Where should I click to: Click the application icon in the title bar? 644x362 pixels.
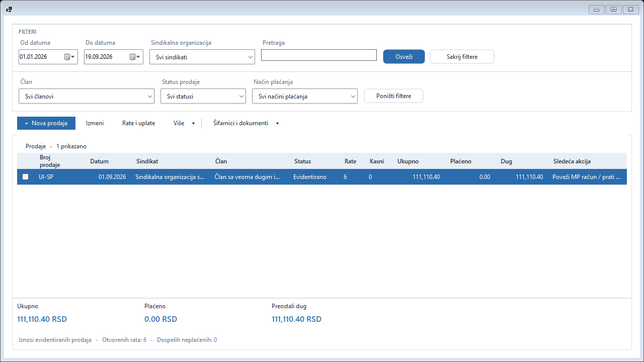(9, 9)
